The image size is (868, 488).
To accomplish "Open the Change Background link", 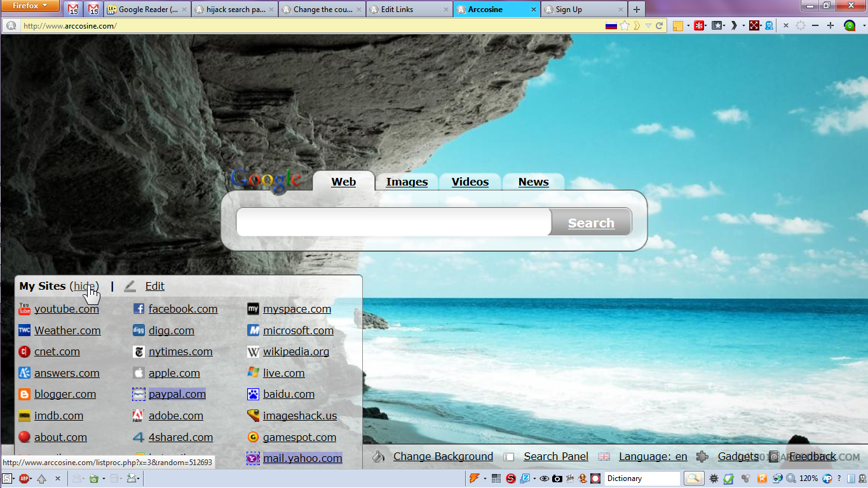I will pyautogui.click(x=443, y=456).
